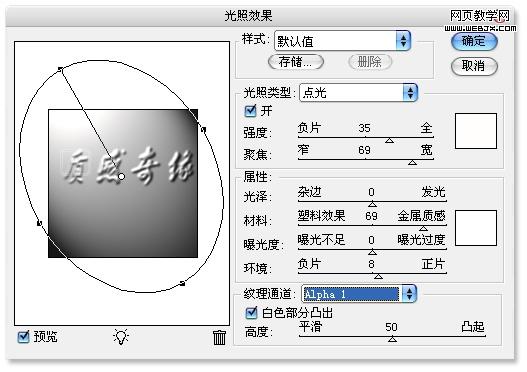Click the 曝光过度 overexposure label
527x372 pixels.
tap(421, 240)
